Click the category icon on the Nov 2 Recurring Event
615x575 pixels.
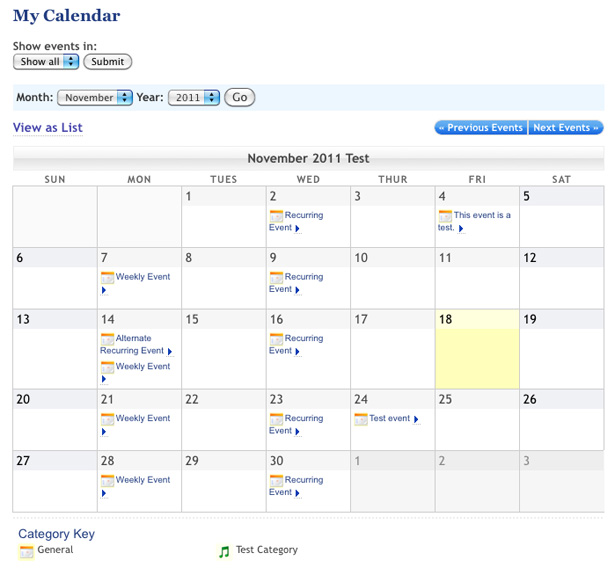276,216
